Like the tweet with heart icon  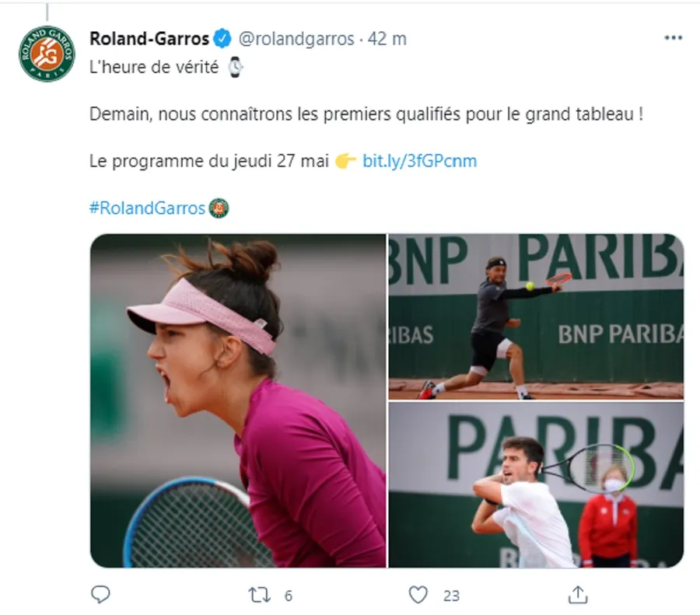click(x=418, y=595)
